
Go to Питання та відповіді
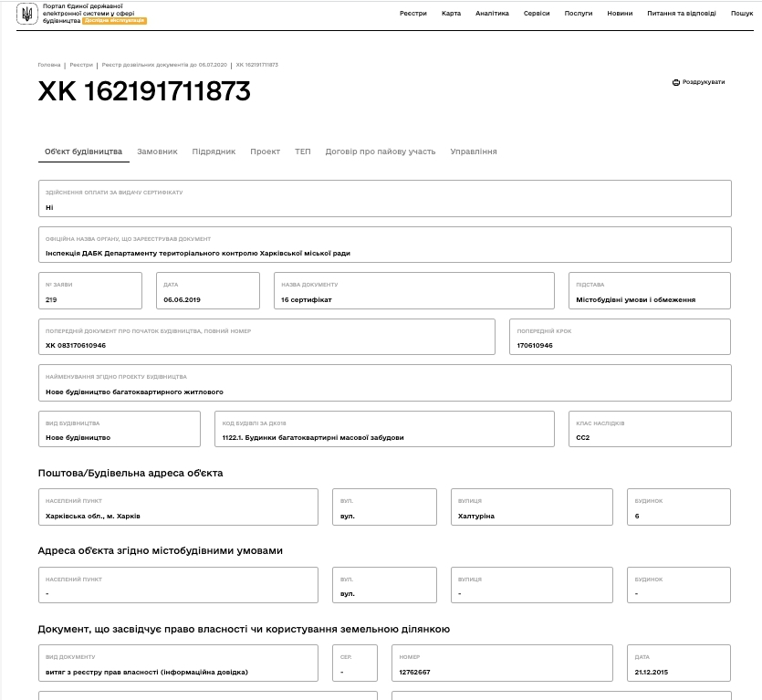click(682, 13)
